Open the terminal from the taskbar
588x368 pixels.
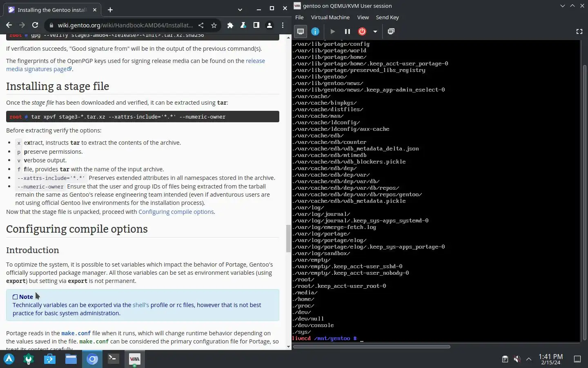tap(114, 359)
